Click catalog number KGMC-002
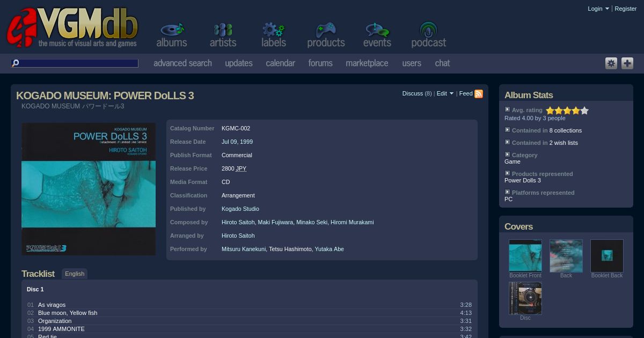This screenshot has height=338, width=644. point(236,128)
